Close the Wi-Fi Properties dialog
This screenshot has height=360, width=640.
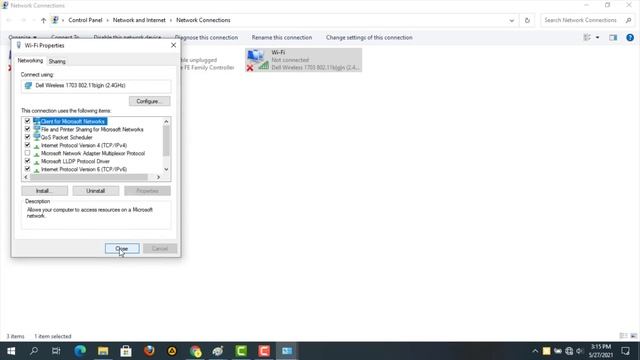tap(173, 45)
